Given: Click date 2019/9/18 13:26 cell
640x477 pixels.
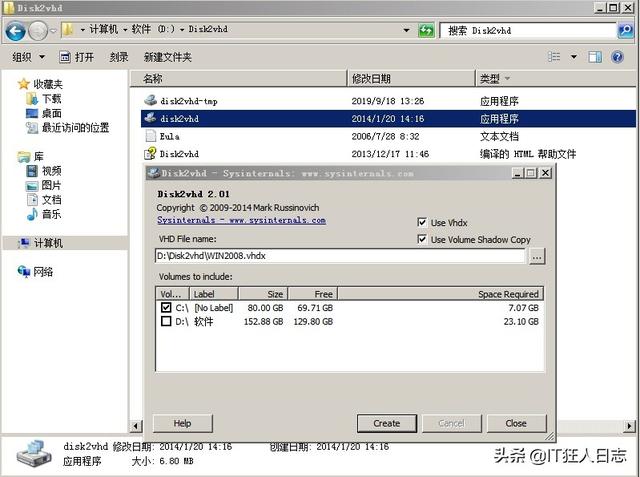Looking at the screenshot, I should [x=388, y=101].
